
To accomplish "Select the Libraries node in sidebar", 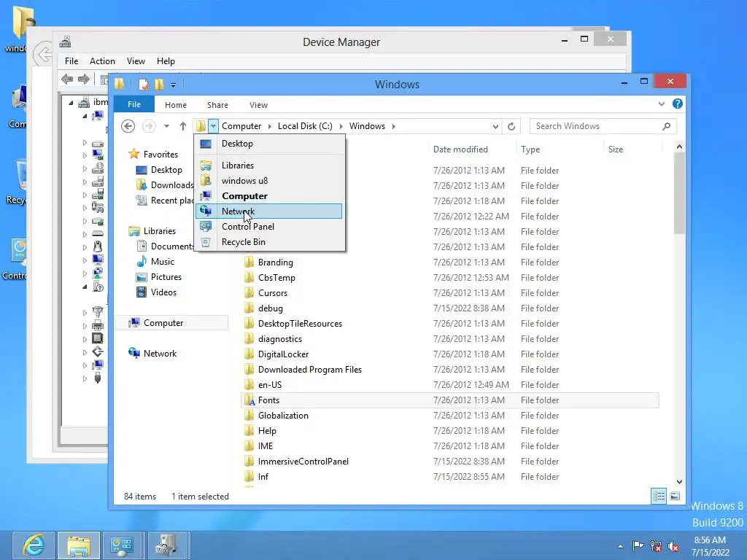I will [160, 231].
